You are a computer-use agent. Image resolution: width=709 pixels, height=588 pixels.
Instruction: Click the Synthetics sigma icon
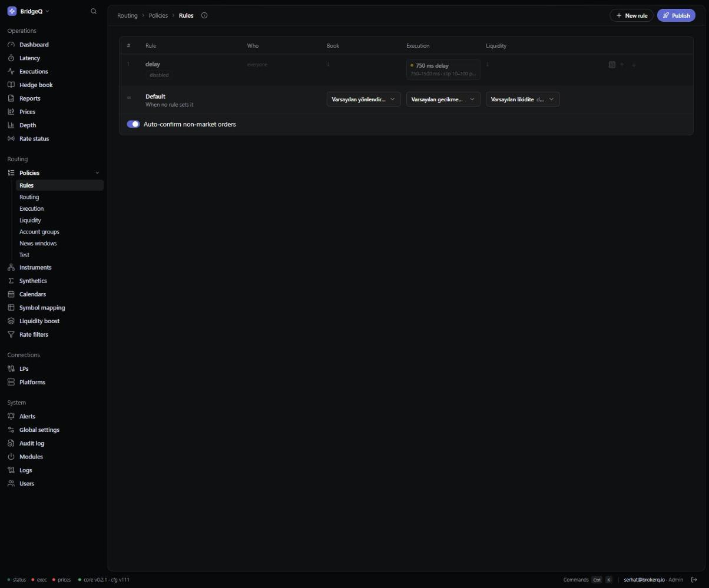[11, 281]
